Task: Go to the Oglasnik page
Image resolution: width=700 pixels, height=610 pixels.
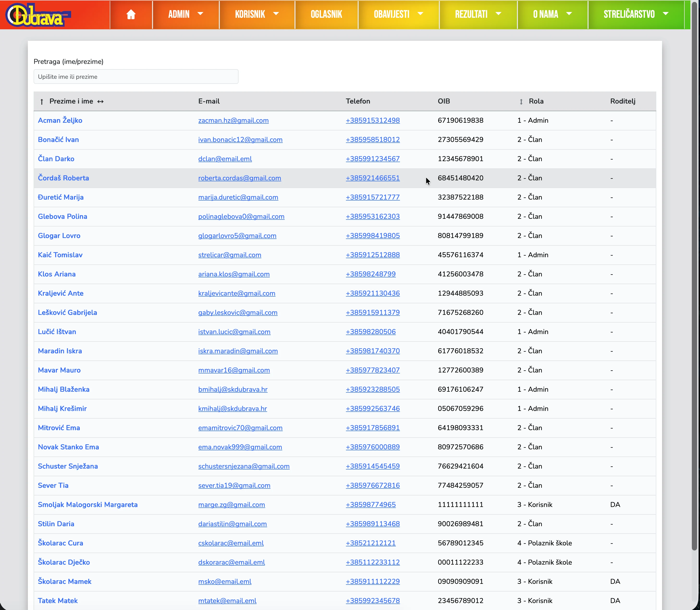Action: [x=326, y=14]
